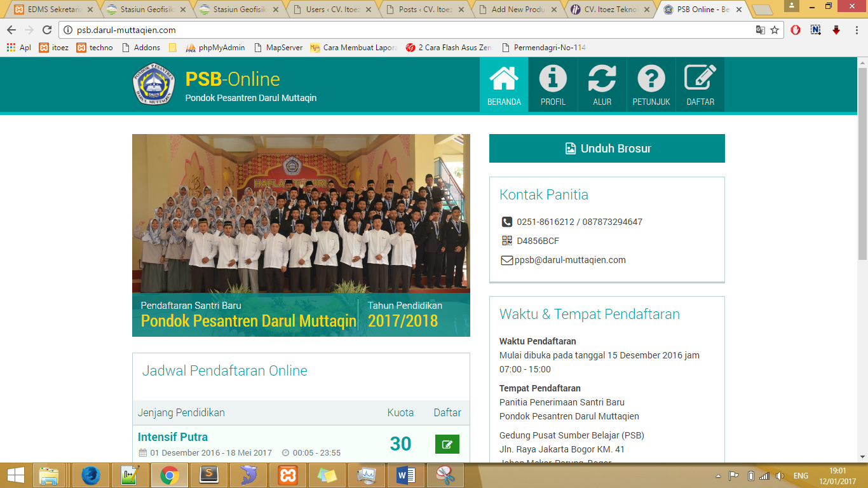Open Firefox from the taskbar
The image size is (868, 488).
point(91,475)
